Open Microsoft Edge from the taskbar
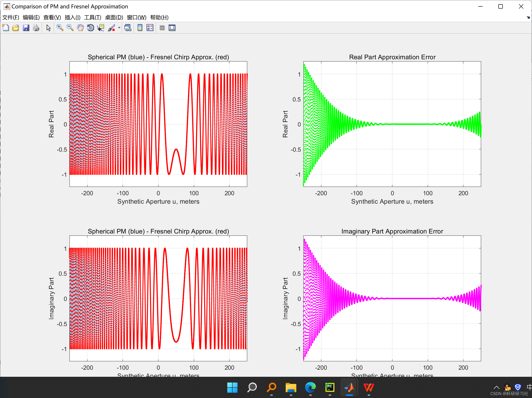This screenshot has height=398, width=532. pyautogui.click(x=310, y=387)
